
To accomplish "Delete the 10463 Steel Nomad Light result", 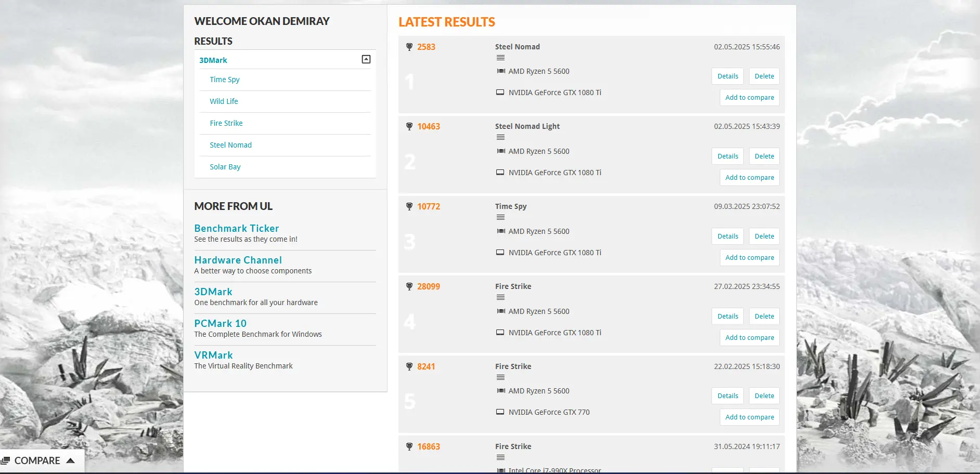I will (764, 156).
